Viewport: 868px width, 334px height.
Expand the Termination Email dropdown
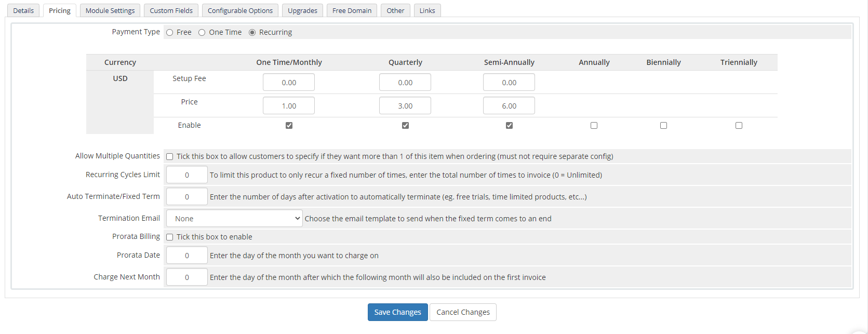click(x=234, y=219)
